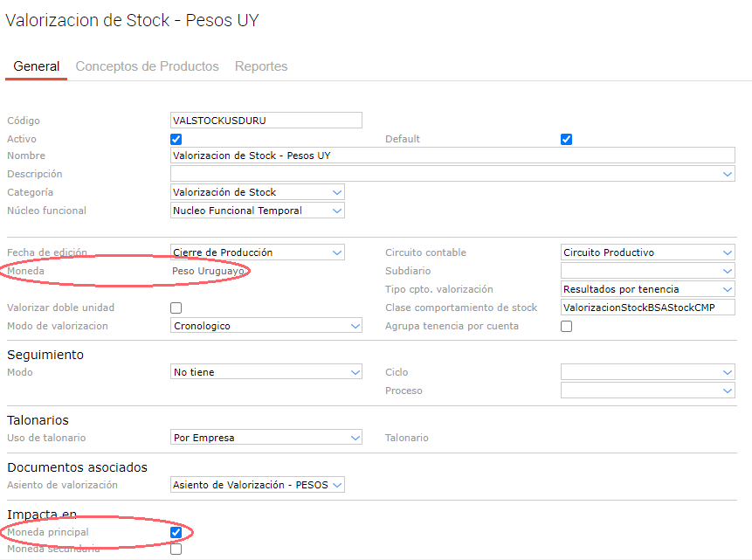Select the General tab

point(37,66)
